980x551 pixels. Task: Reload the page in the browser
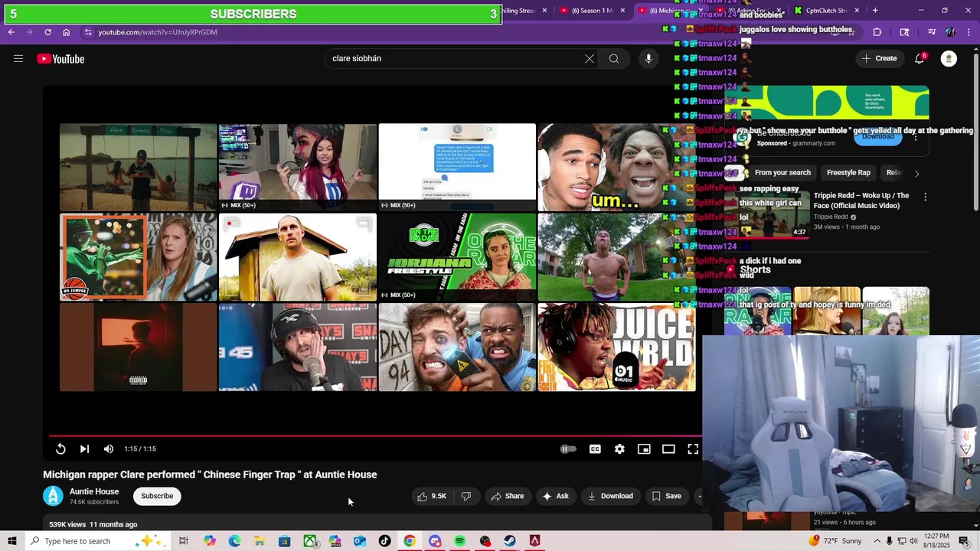pyautogui.click(x=47, y=32)
